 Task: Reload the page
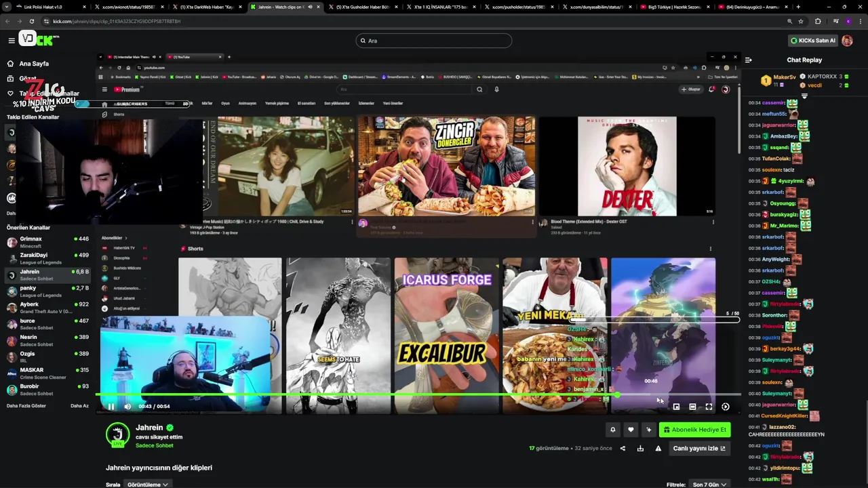[x=31, y=21]
